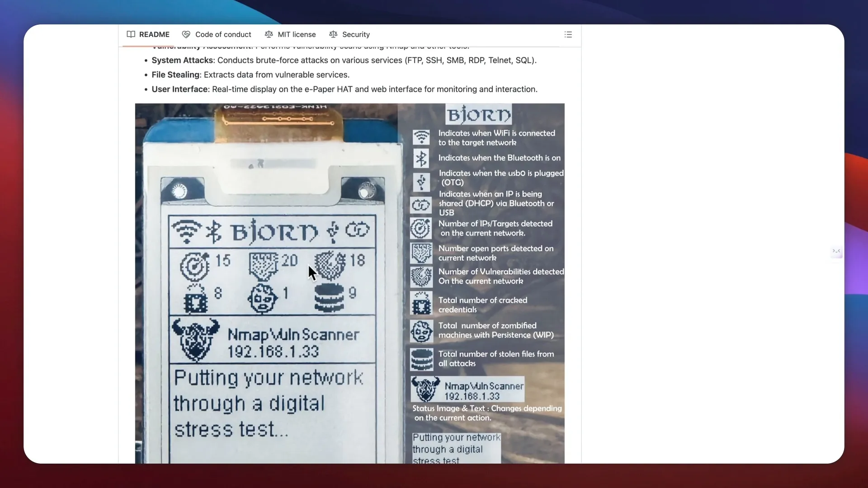Screen dimensions: 868x488
Task: Open the README outline list icon
Action: (568, 34)
